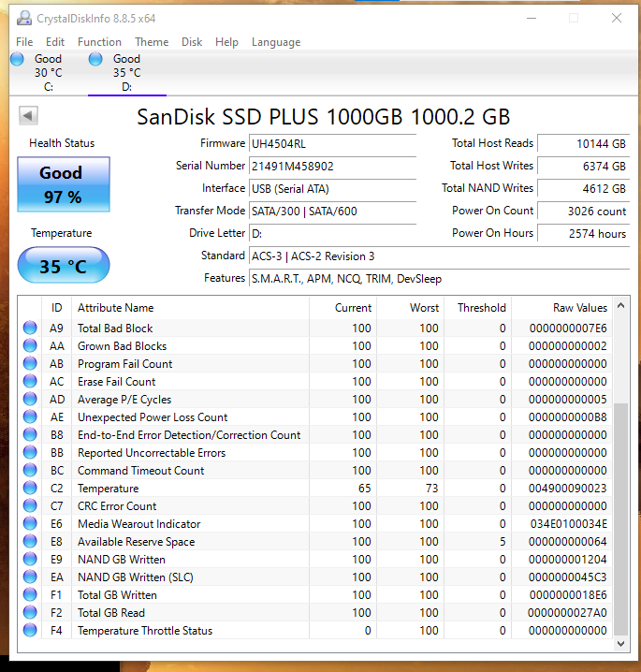Click status orb for Total GB Read row
The height and width of the screenshot is (672, 641).
point(30,612)
